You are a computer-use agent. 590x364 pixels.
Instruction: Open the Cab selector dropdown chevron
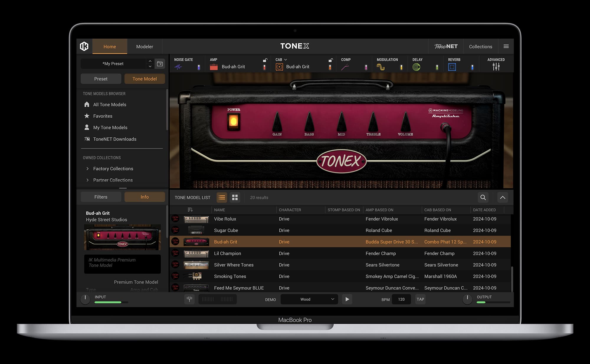(285, 59)
